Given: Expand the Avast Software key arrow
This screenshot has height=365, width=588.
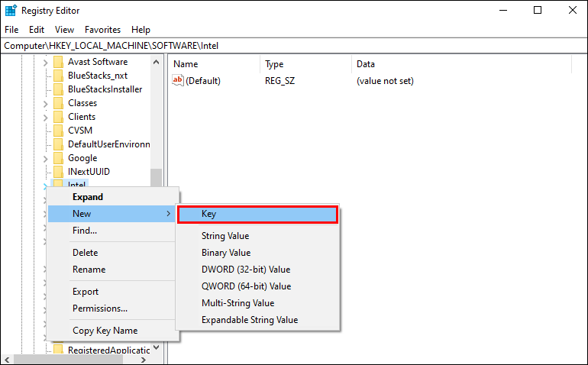Looking at the screenshot, I should point(46,62).
